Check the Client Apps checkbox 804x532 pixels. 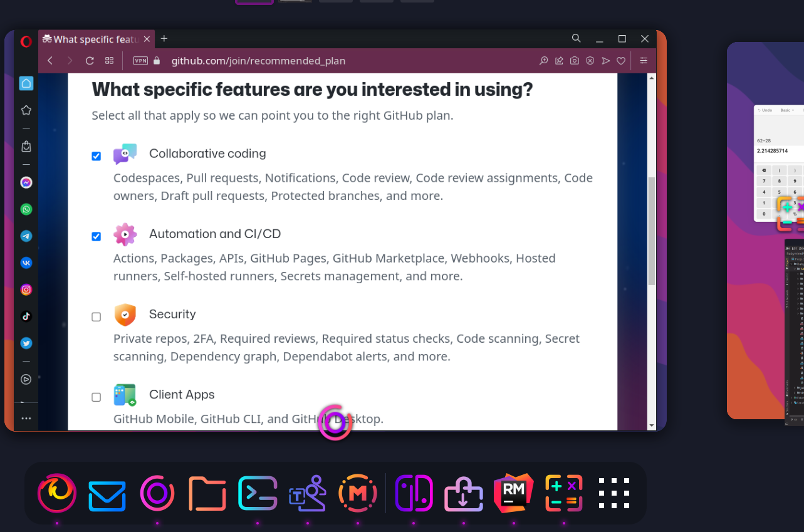coord(96,397)
